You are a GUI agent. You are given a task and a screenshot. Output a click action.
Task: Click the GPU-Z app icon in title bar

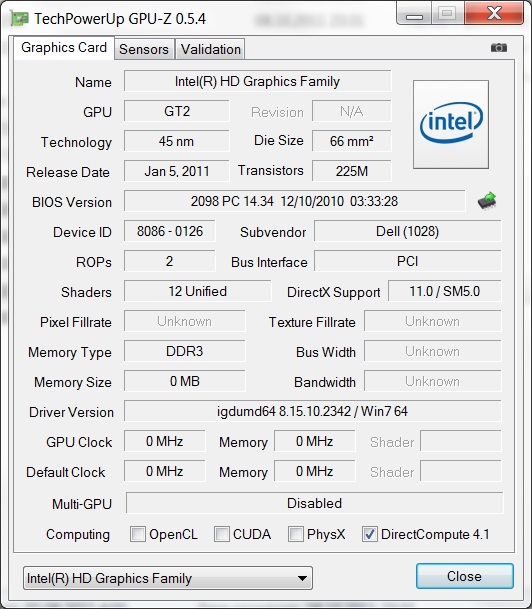(x=20, y=19)
